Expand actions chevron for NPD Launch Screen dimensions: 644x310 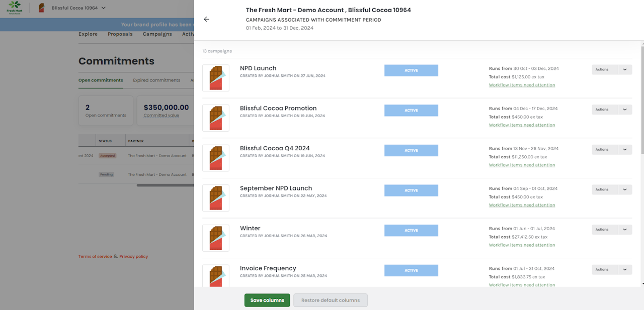point(625,69)
